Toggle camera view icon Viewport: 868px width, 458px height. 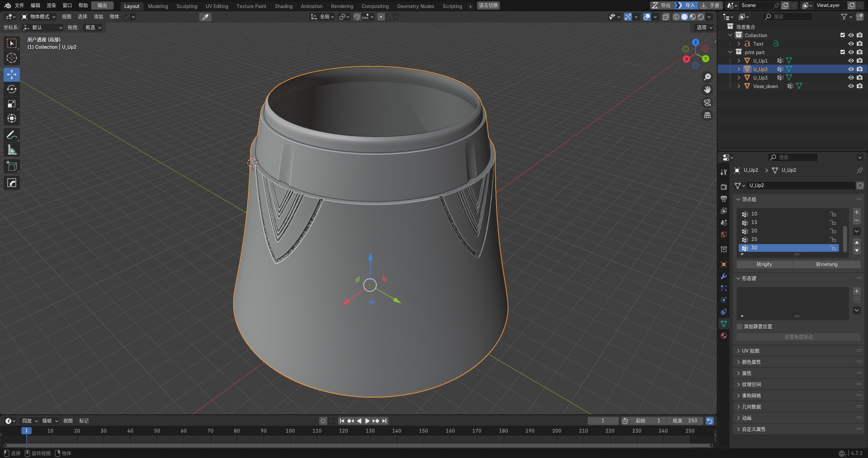coord(708,103)
